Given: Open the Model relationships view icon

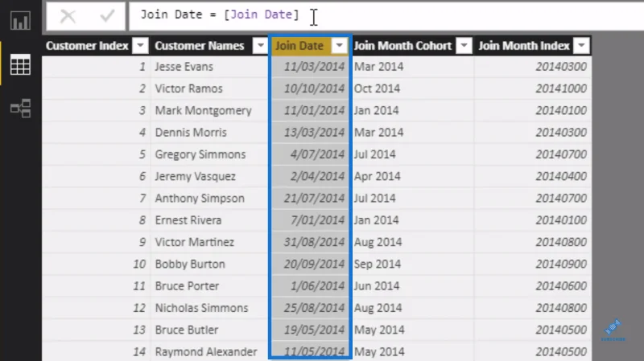Looking at the screenshot, I should pyautogui.click(x=21, y=109).
